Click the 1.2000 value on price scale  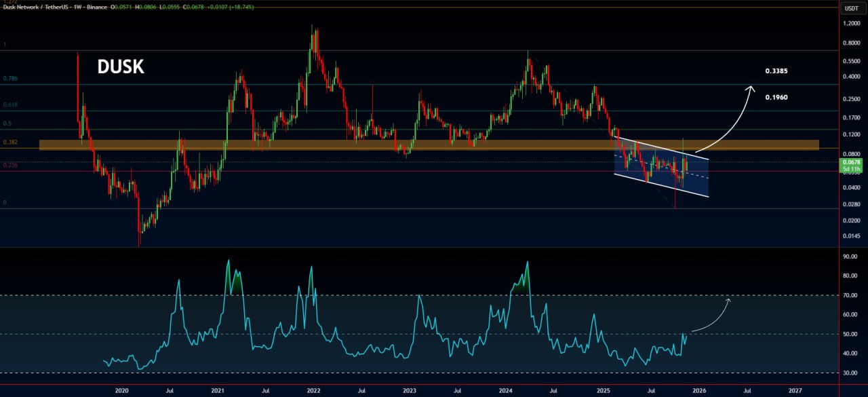pyautogui.click(x=850, y=24)
